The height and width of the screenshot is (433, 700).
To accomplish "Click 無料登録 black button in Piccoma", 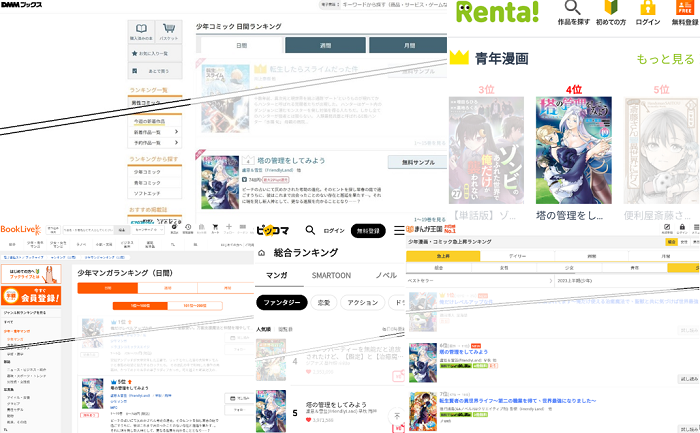I will (368, 231).
